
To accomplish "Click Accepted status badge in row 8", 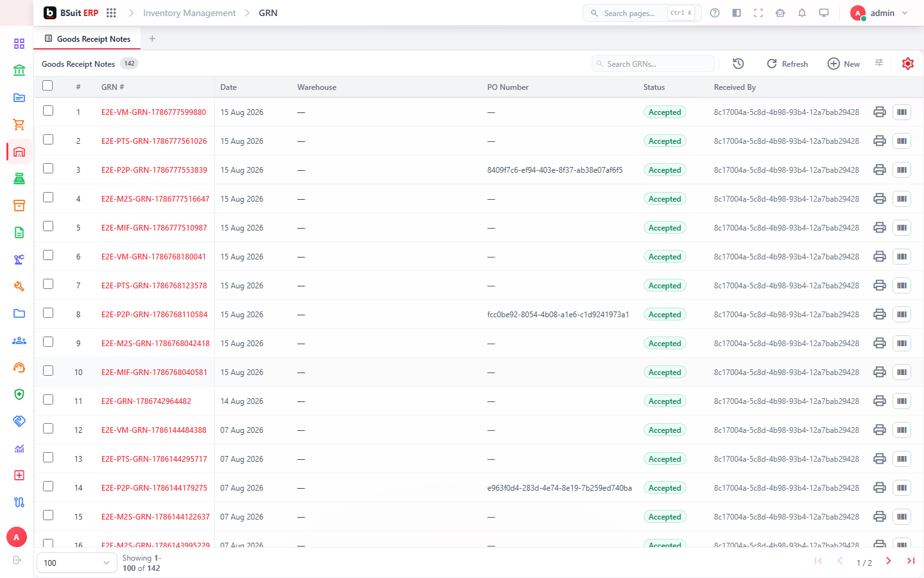I will [x=665, y=314].
